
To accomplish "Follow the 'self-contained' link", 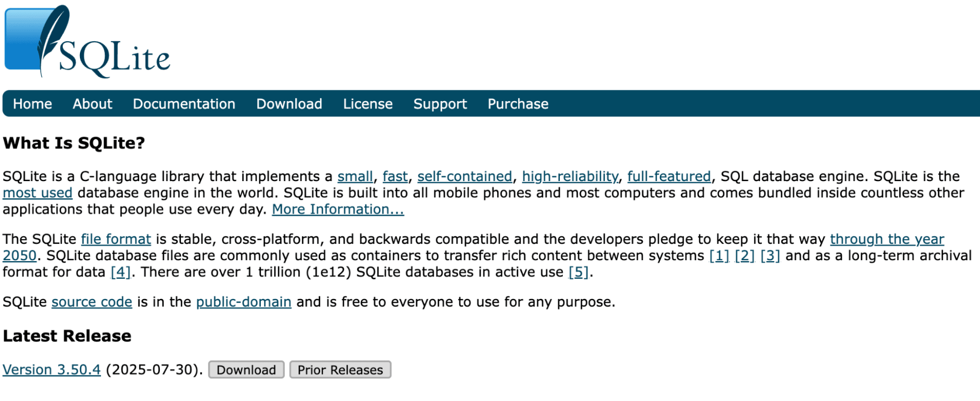I will (465, 176).
